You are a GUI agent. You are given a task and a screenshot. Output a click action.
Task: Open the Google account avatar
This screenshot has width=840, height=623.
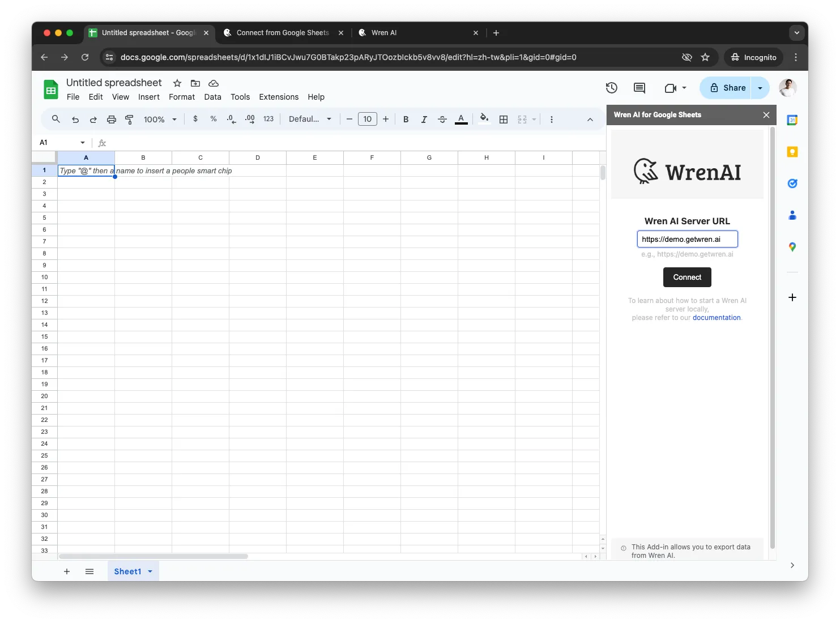(x=788, y=88)
